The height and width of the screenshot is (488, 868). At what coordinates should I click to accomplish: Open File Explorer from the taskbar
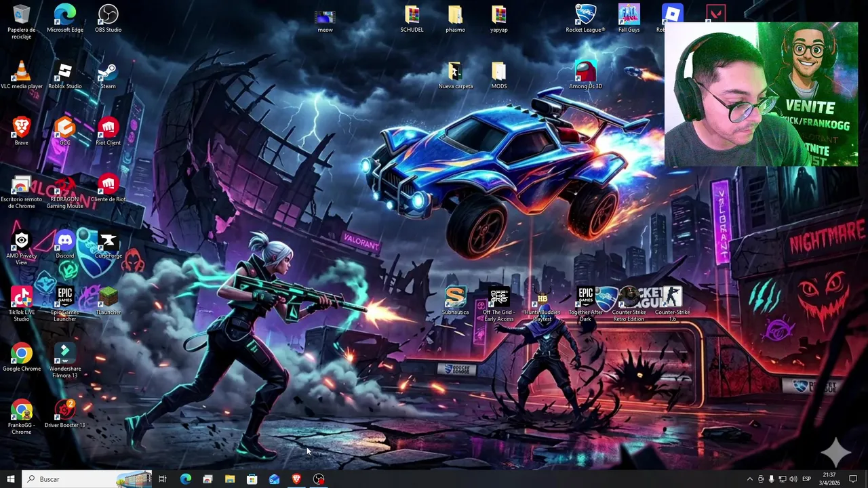230,479
